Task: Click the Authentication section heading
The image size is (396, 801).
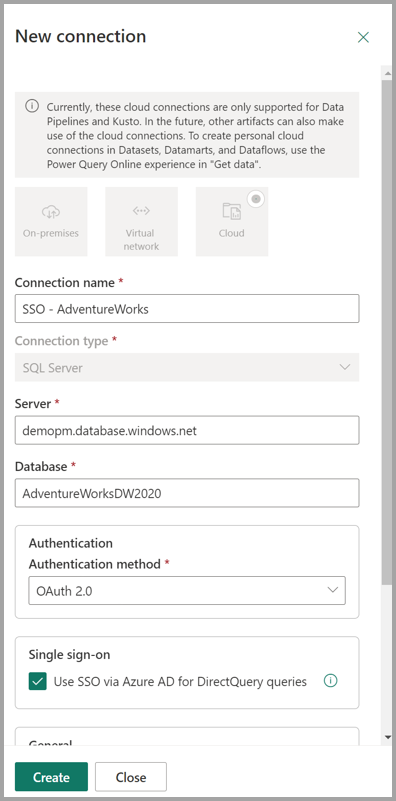Action: pyautogui.click(x=71, y=543)
